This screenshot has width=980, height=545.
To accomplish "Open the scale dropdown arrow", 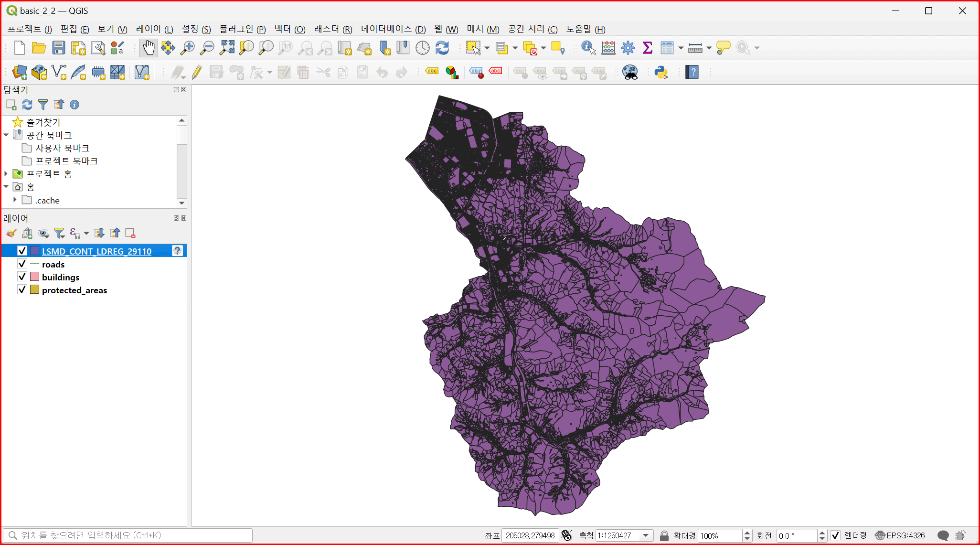I will [646, 535].
